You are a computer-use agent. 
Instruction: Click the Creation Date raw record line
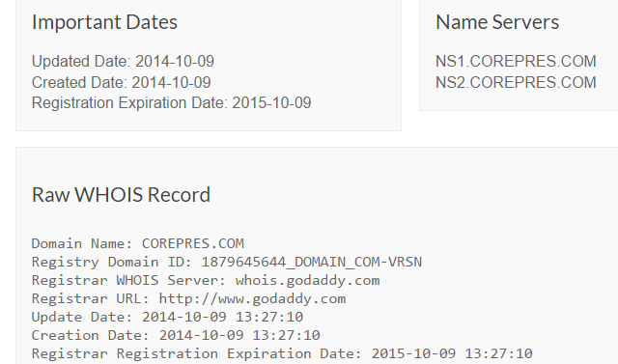click(176, 335)
